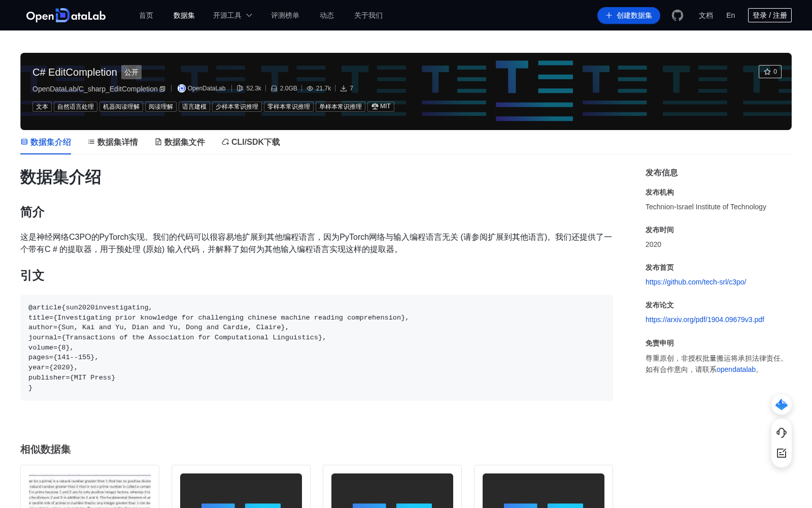Click the 相似数据集 heading
Viewport: 812px width, 508px height.
tap(46, 449)
